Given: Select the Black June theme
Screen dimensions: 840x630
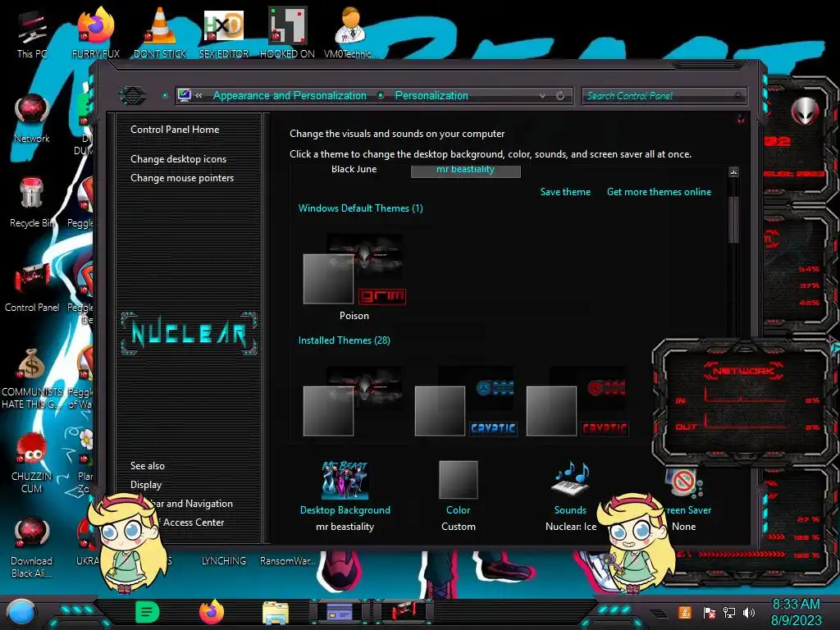Looking at the screenshot, I should pos(354,169).
